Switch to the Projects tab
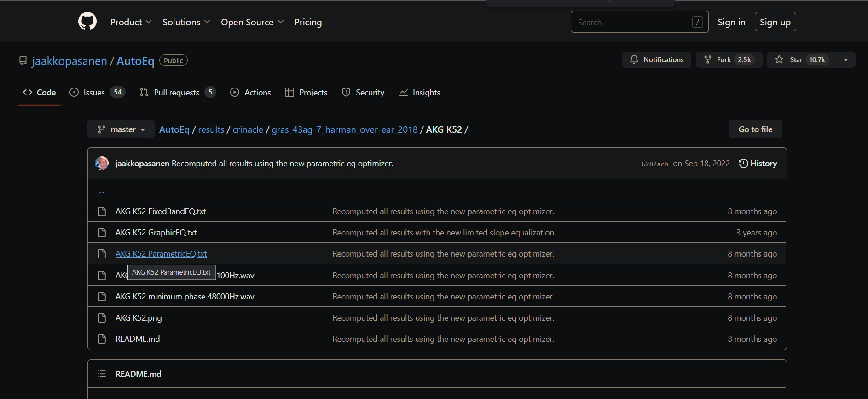Viewport: 868px width, 399px height. coord(306,92)
